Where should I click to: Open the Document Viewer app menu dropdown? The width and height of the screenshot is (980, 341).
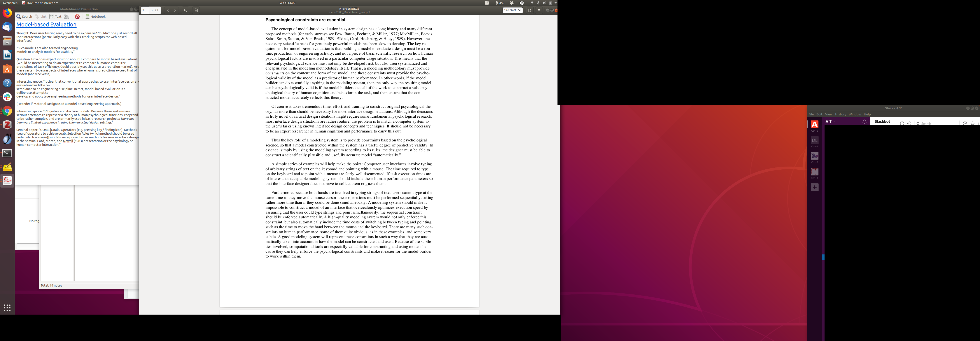coord(40,3)
